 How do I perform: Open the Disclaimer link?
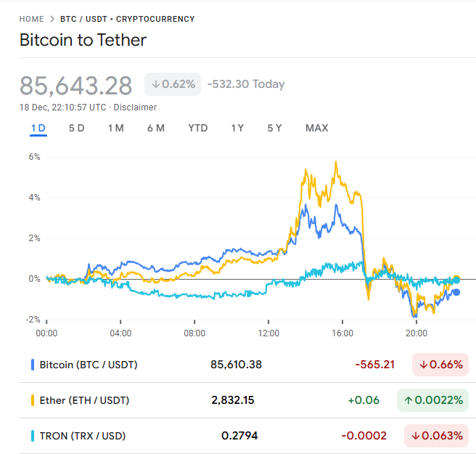pos(135,108)
